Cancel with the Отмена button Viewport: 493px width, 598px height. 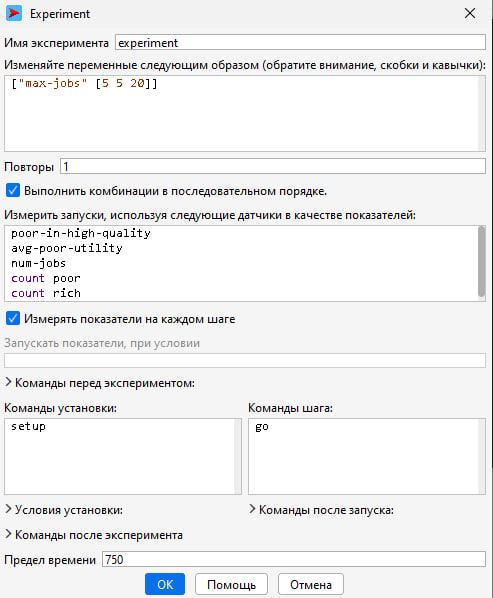click(310, 584)
